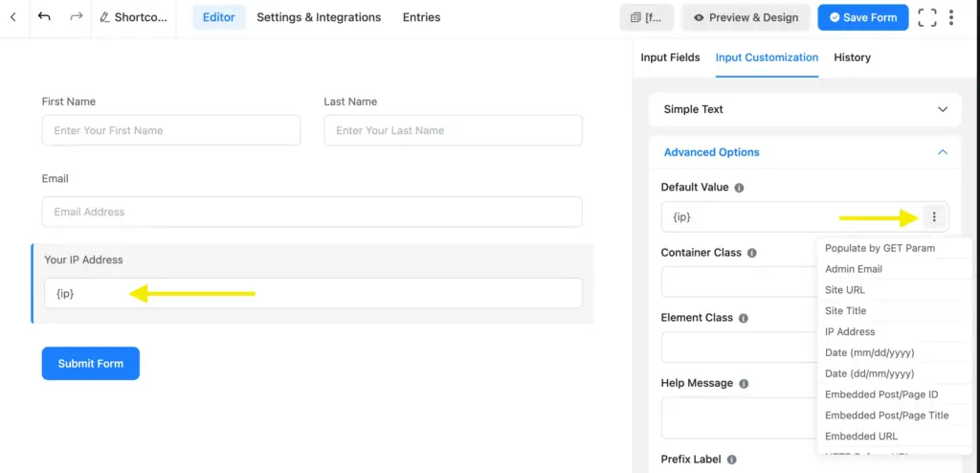The image size is (980, 473).
Task: Click the First Name label
Action: (69, 101)
